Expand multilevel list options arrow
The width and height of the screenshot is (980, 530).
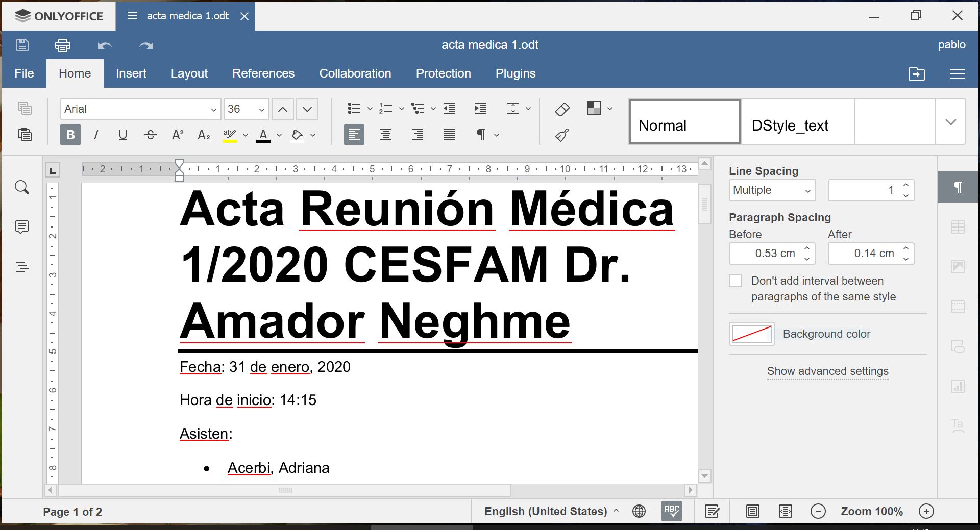tap(433, 109)
